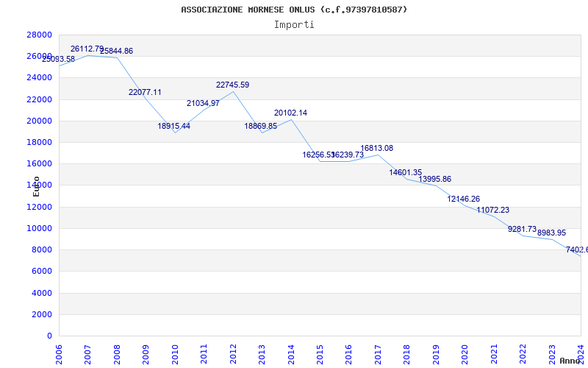The width and height of the screenshot is (588, 368).
Task: Click the y-axis value 8000
Action: pos(42,250)
